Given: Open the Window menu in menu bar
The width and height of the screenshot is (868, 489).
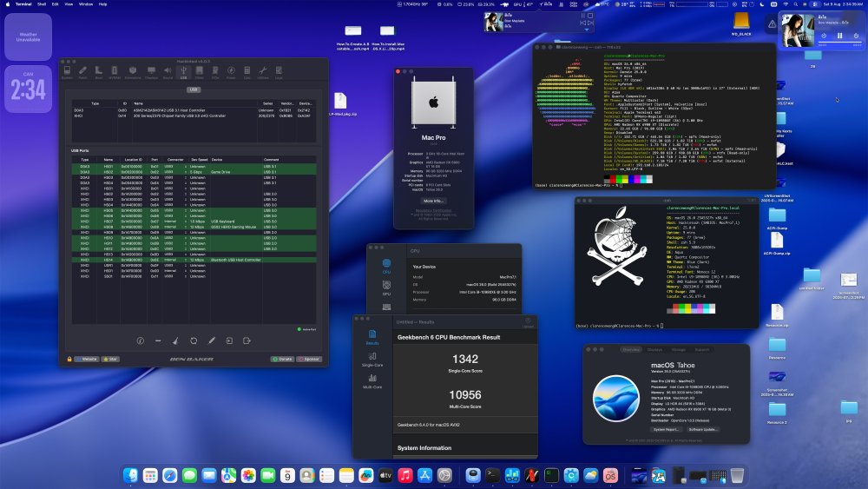Looking at the screenshot, I should 86,3.
